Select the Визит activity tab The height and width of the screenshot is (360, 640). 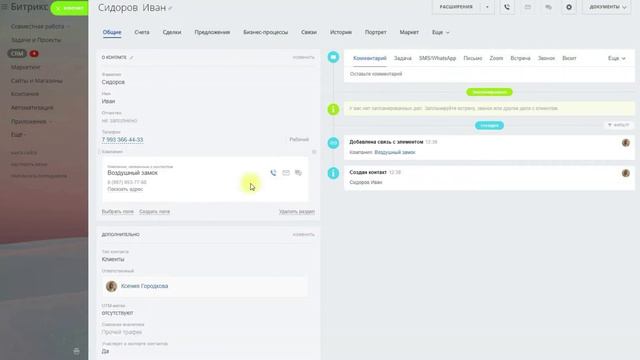click(x=569, y=58)
